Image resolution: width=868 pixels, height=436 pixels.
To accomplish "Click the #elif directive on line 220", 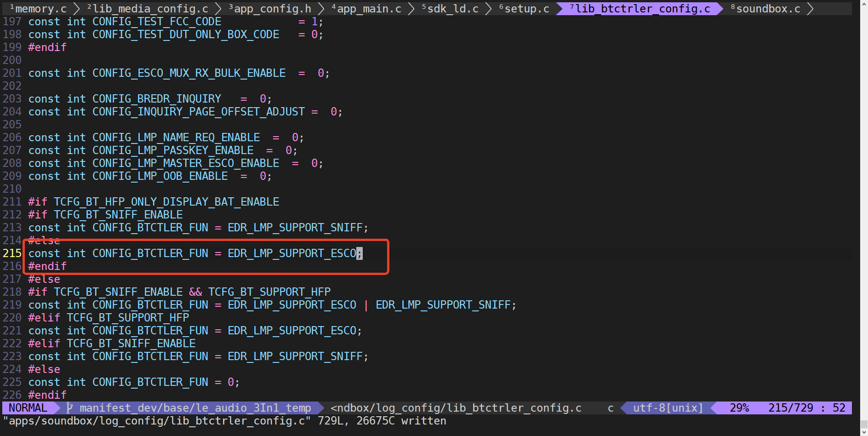I will click(x=44, y=318).
